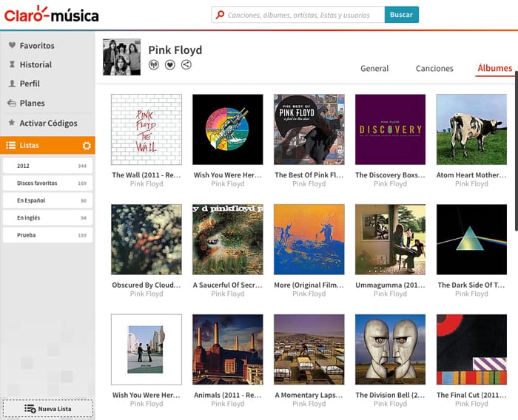Open the Discos favoritos playlist
Image resolution: width=518 pixels, height=420 pixels.
point(47,183)
